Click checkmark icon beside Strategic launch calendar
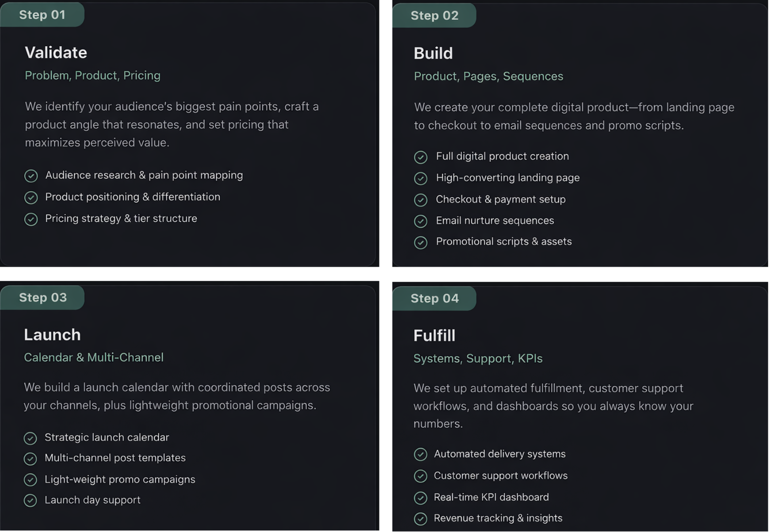This screenshot has width=769, height=532. tap(30, 438)
